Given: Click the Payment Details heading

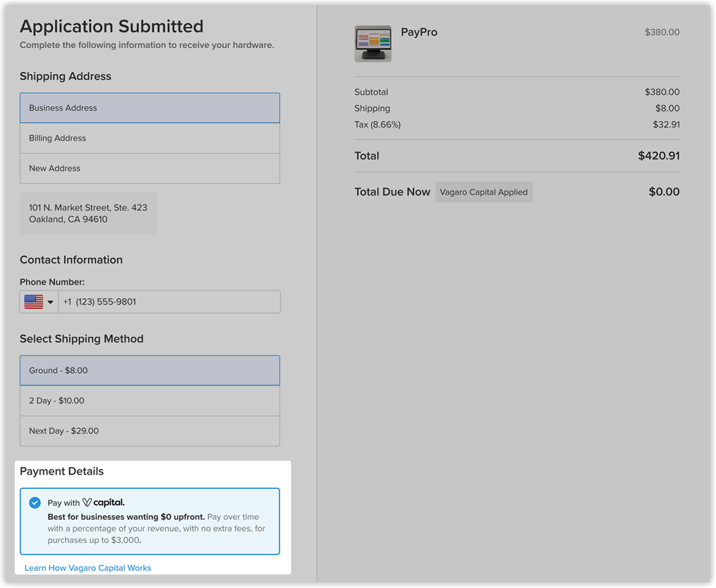Looking at the screenshot, I should coord(61,471).
